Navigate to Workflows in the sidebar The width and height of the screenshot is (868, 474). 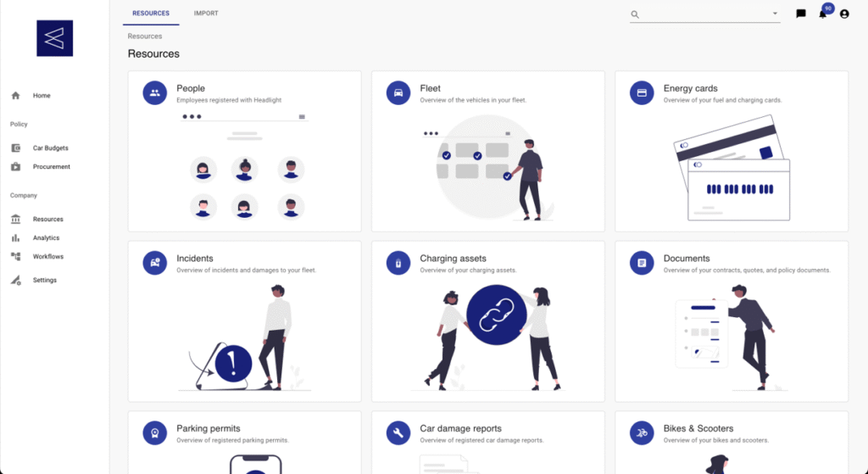[47, 257]
